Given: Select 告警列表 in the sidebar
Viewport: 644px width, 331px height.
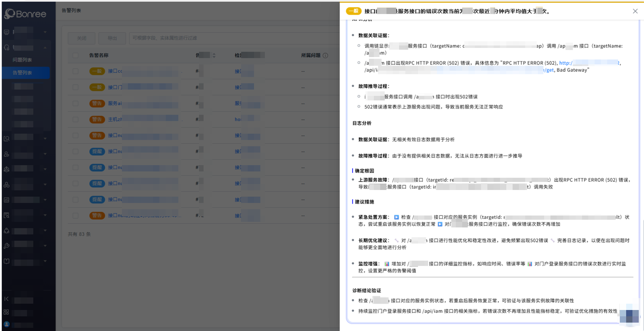Looking at the screenshot, I should [22, 73].
